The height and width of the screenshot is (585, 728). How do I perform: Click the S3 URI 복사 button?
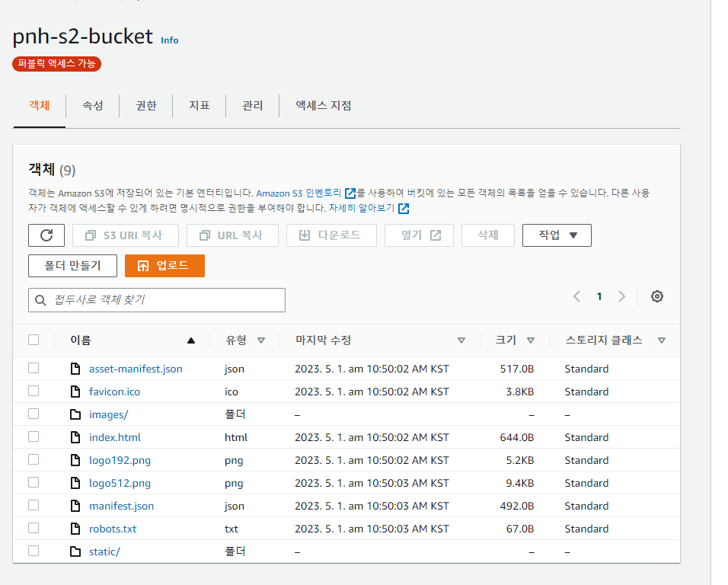pyautogui.click(x=126, y=235)
